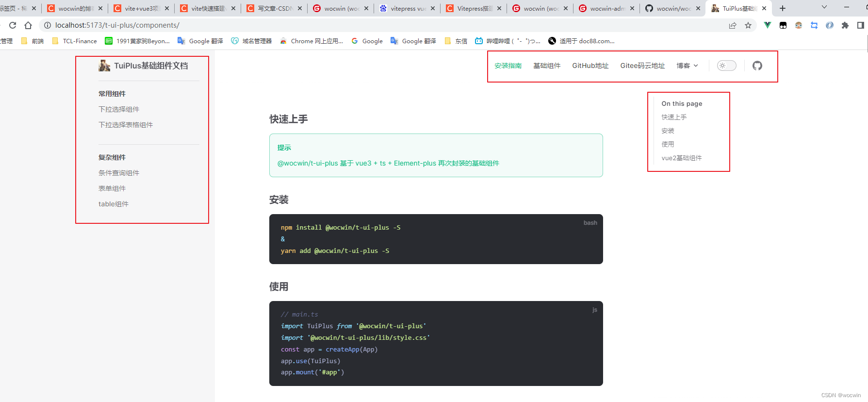868x402 pixels.
Task: Click the 快速上手 heading
Action: [289, 119]
